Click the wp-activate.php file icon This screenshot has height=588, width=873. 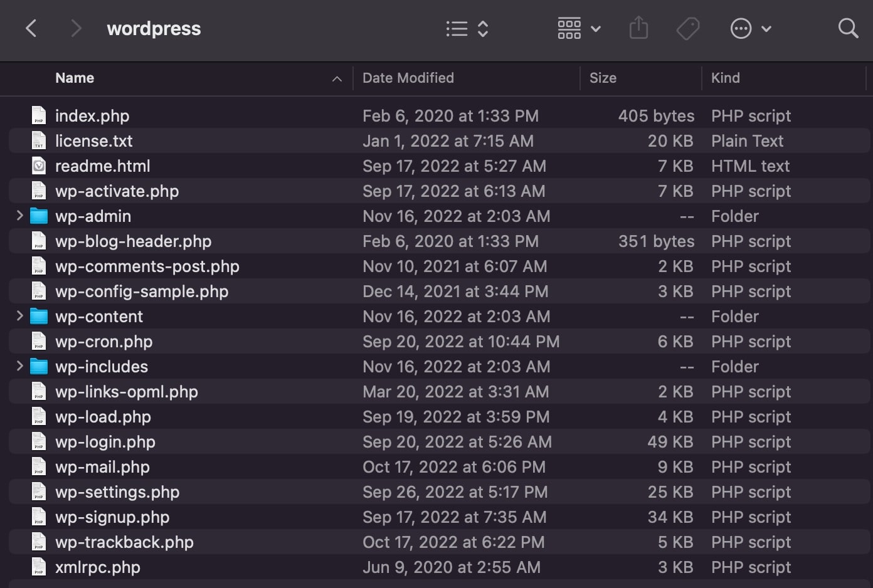[39, 191]
